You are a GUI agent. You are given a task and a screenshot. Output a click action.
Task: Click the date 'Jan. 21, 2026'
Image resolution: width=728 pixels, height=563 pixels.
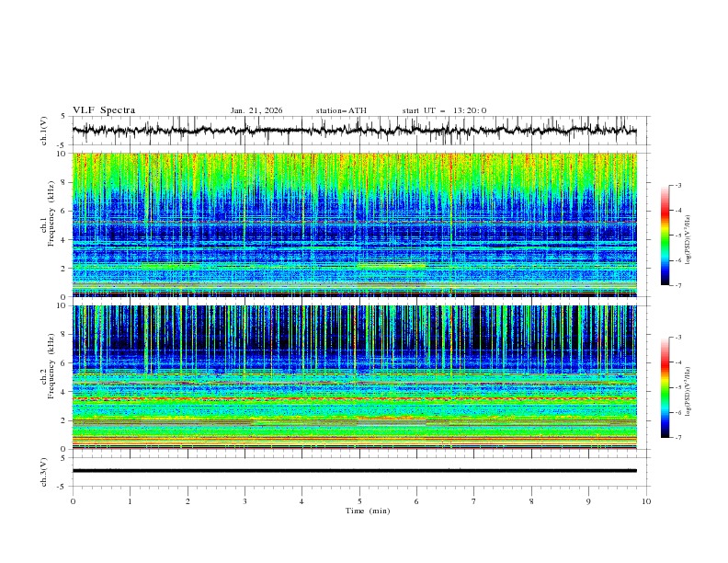(x=256, y=110)
